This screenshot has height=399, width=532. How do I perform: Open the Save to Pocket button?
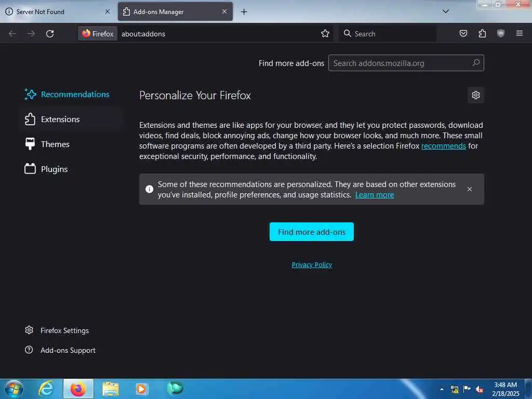point(463,33)
